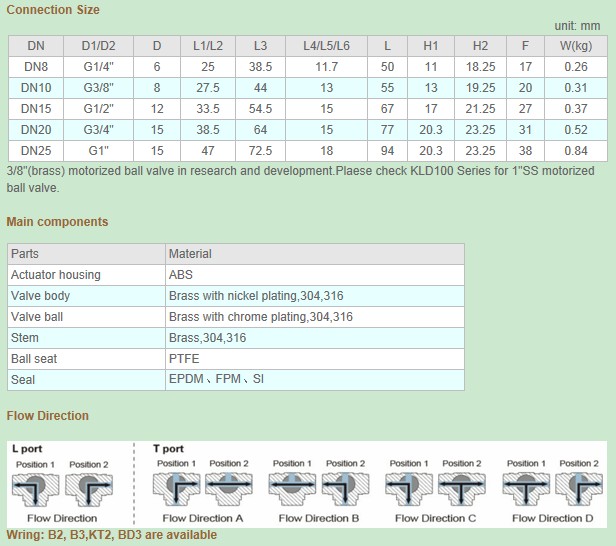Select Flow Direction A Position 1 diagram
Screen dimensions: 616x546
tap(176, 489)
